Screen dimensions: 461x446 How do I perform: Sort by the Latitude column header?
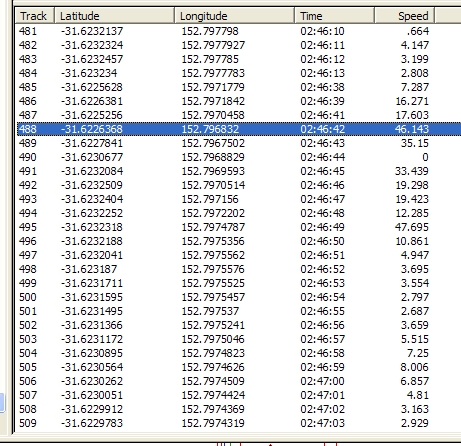115,16
